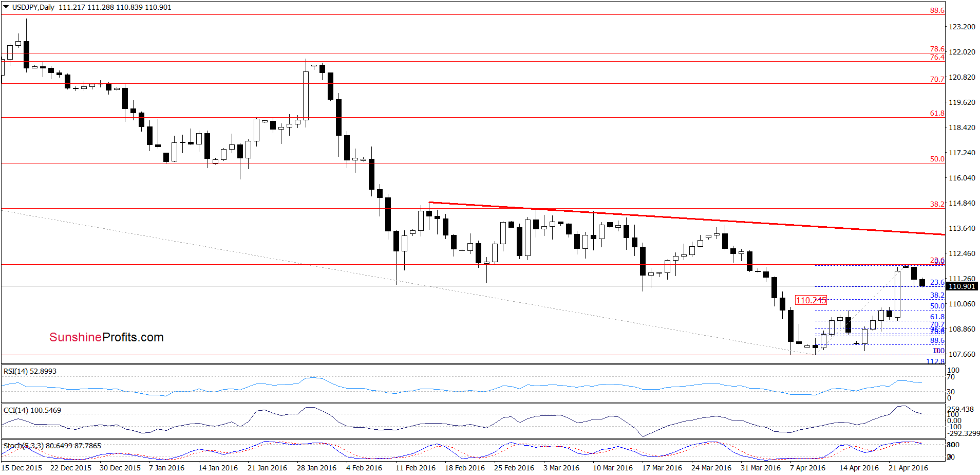Click the 14 Apr 2016 date label
Viewport: 980px width, 475px height.
[x=859, y=468]
